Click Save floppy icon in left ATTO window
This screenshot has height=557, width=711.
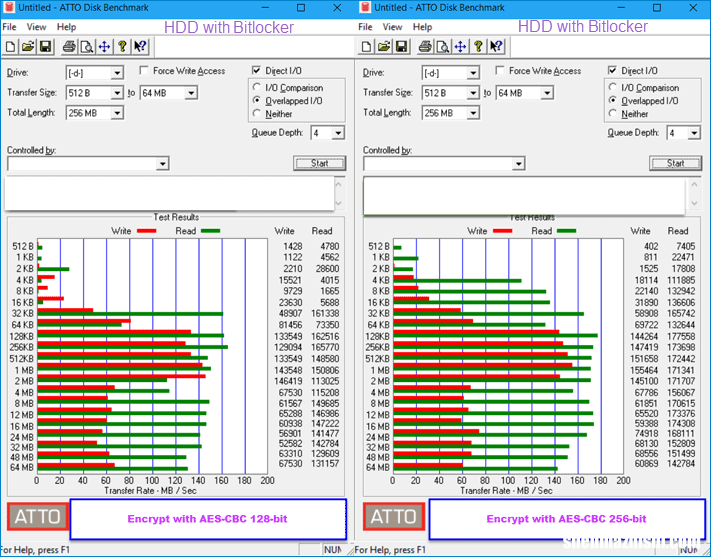(45, 46)
